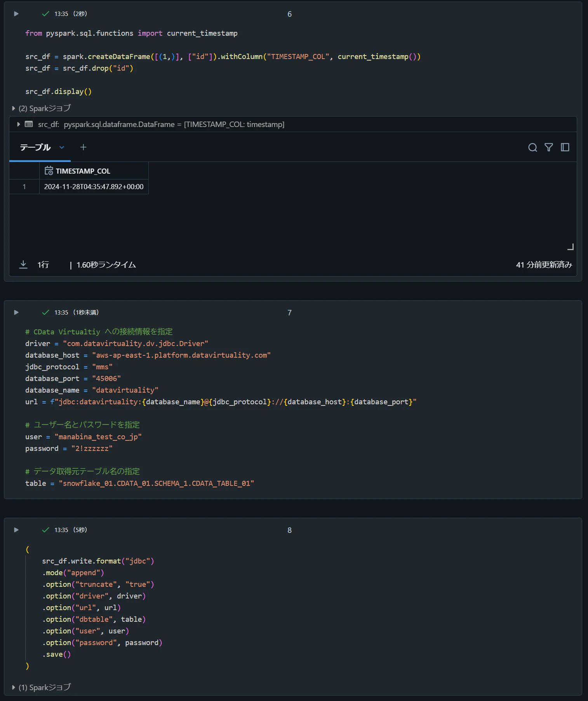Screen dimensions: 588x701
Task: Add a new visualization with the plus button
Action: point(83,147)
